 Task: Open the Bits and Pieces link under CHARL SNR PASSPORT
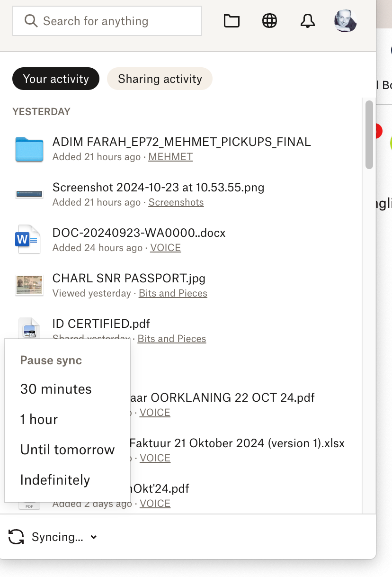[173, 293]
